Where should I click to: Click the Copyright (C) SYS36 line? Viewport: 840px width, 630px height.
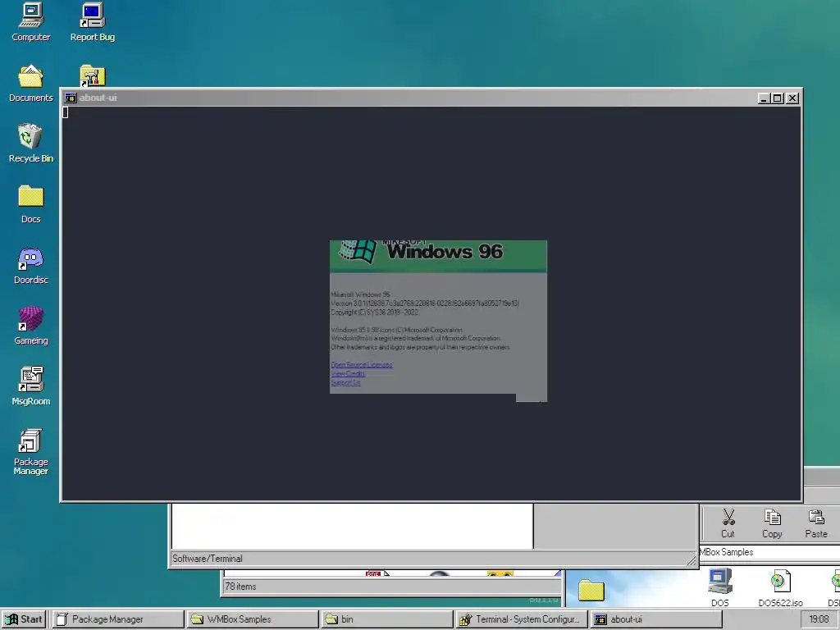pyautogui.click(x=374, y=313)
